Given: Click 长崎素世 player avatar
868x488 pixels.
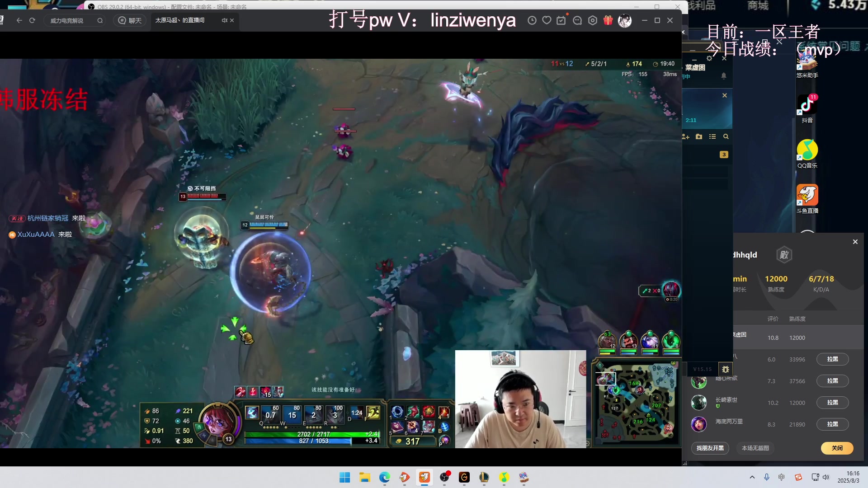Looking at the screenshot, I should coord(699,403).
